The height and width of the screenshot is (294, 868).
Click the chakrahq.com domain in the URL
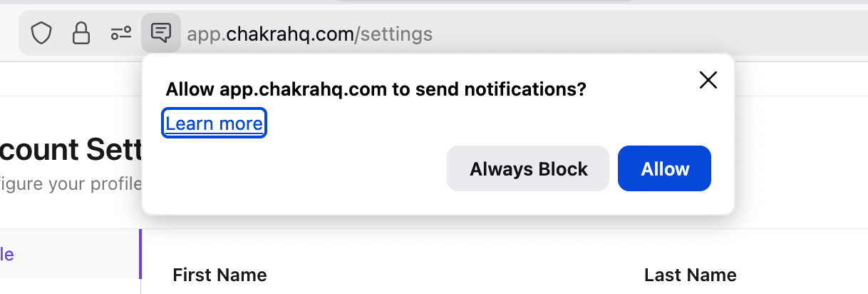[x=289, y=34]
